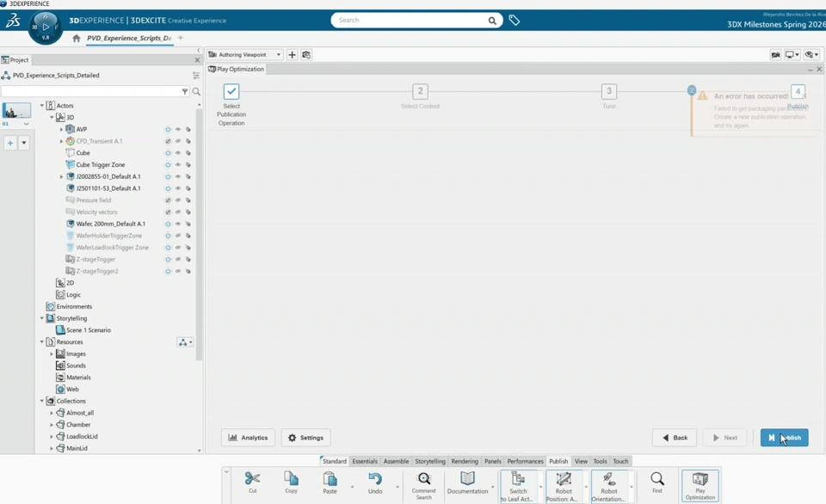The image size is (826, 504).
Task: Click the viewpoint camera capture icon
Action: (x=306, y=55)
